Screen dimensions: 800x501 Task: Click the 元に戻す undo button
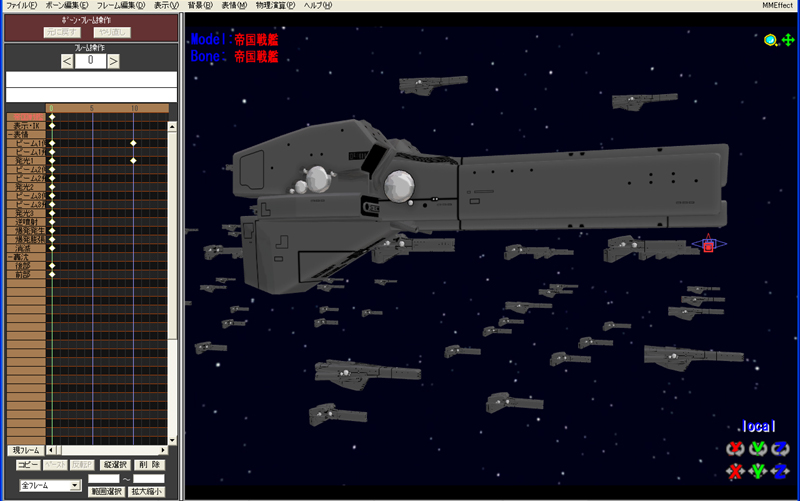tap(62, 32)
